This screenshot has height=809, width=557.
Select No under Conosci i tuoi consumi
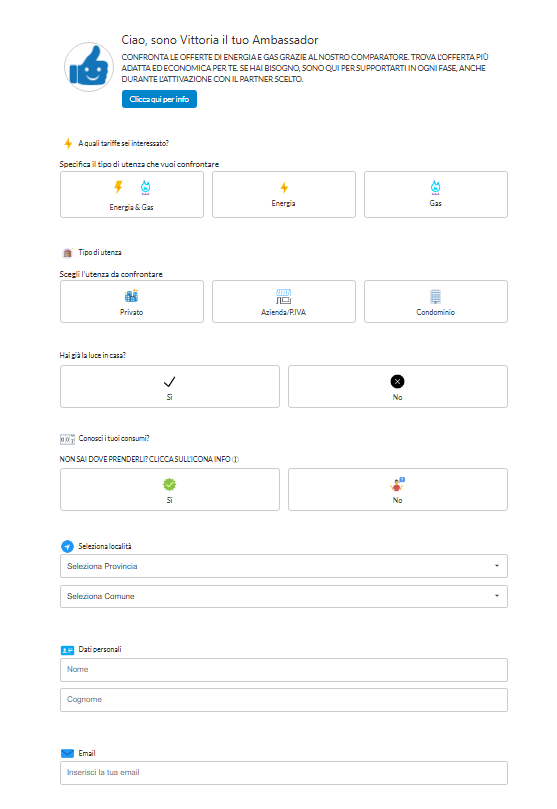(398, 490)
